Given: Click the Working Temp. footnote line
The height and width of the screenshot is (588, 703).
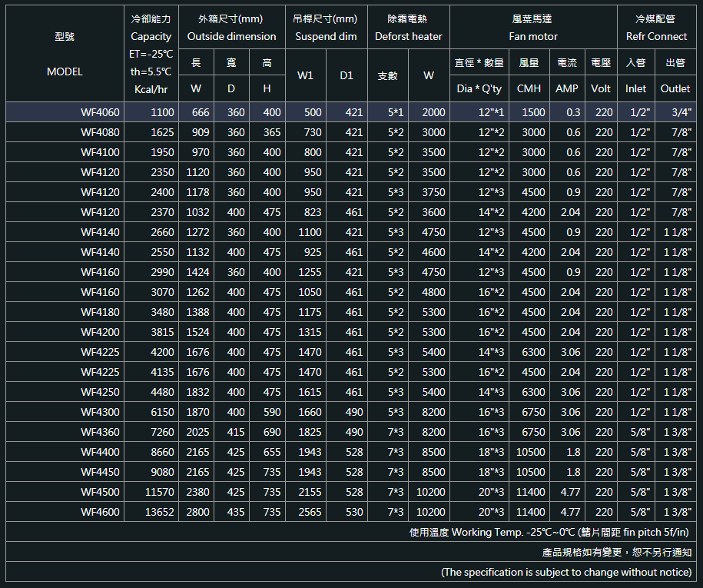Looking at the screenshot, I should tap(549, 533).
